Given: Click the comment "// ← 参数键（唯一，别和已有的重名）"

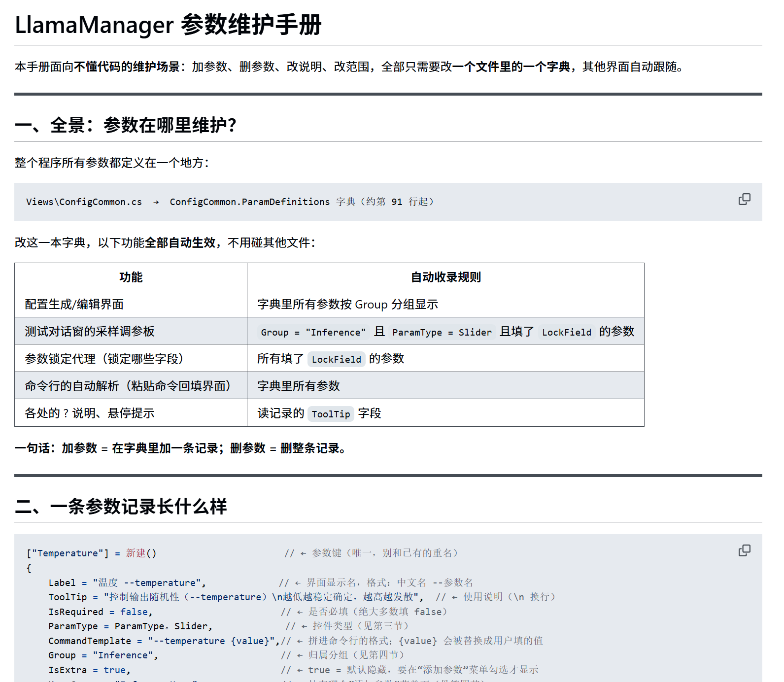Looking at the screenshot, I should click(x=372, y=553).
